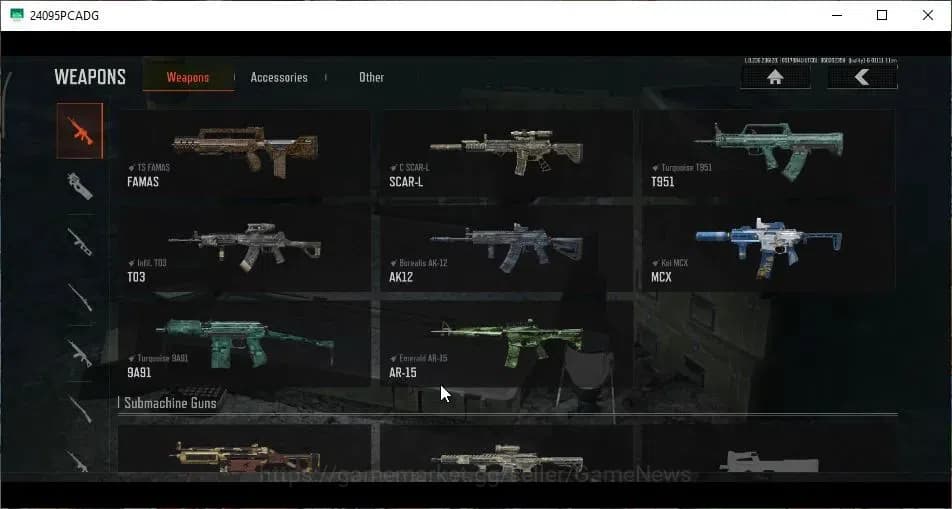Screen dimensions: 952x509
Task: Click the FAMAS name label
Action: 143,182
